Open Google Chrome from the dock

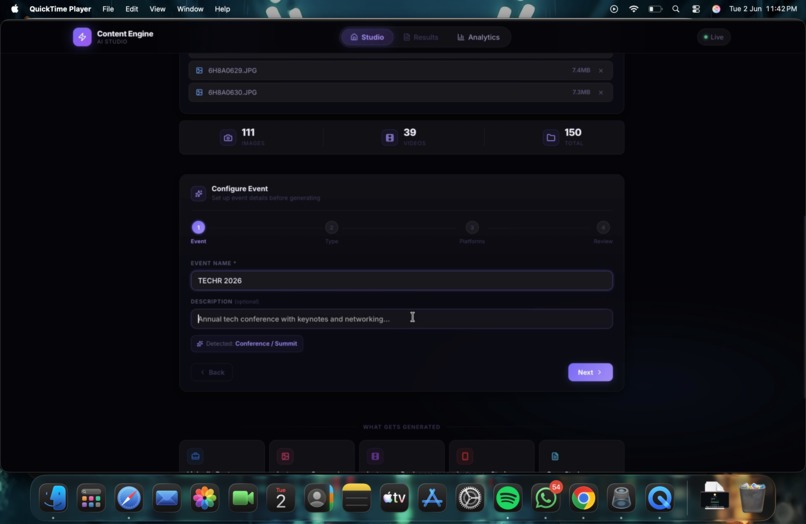click(x=583, y=498)
